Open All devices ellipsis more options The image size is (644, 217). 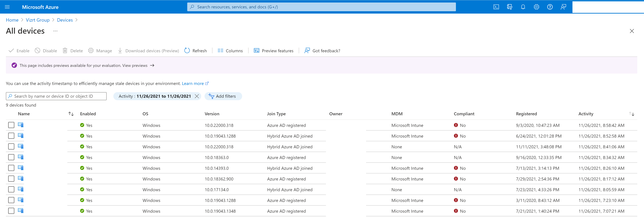pyautogui.click(x=55, y=31)
